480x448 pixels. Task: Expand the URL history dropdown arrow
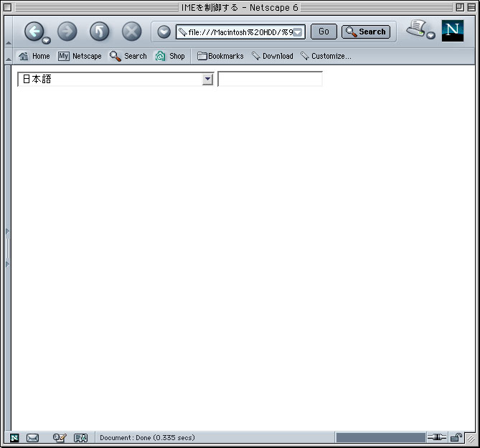coord(298,32)
